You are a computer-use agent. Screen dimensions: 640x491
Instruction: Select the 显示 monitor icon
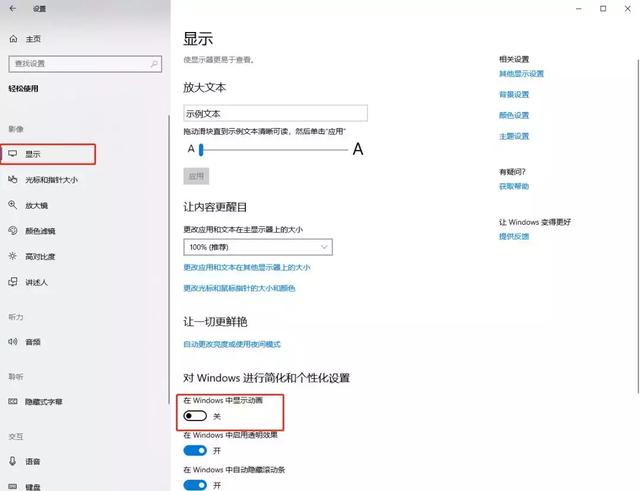pyautogui.click(x=13, y=154)
